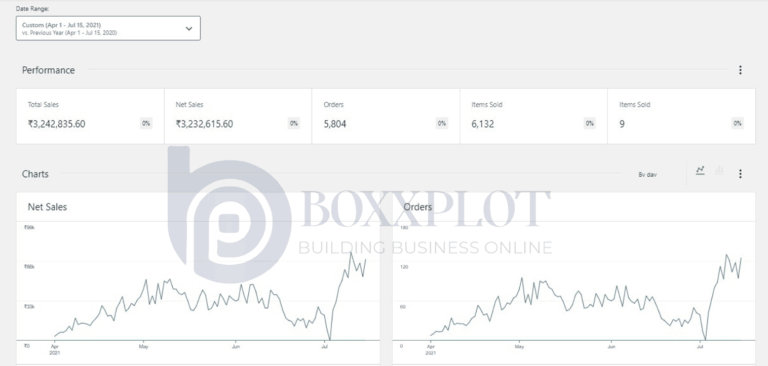The height and width of the screenshot is (366, 768).
Task: Click the Net Sales chart title
Action: (x=47, y=207)
